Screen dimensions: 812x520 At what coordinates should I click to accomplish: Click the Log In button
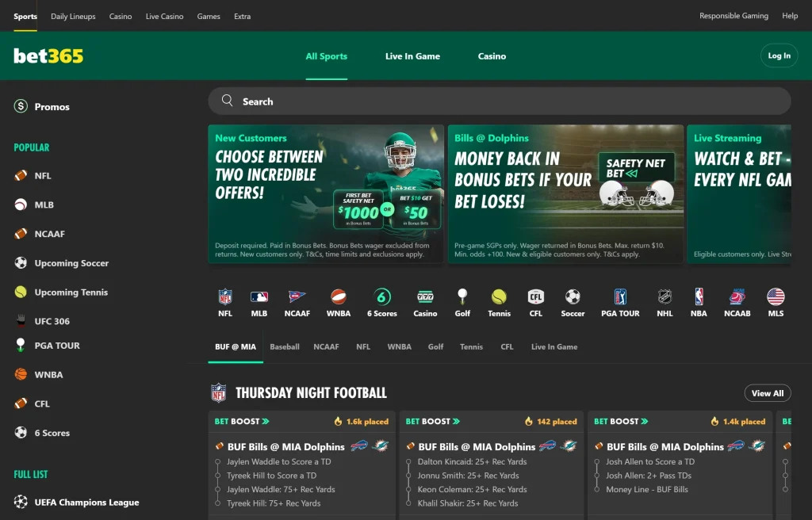778,55
